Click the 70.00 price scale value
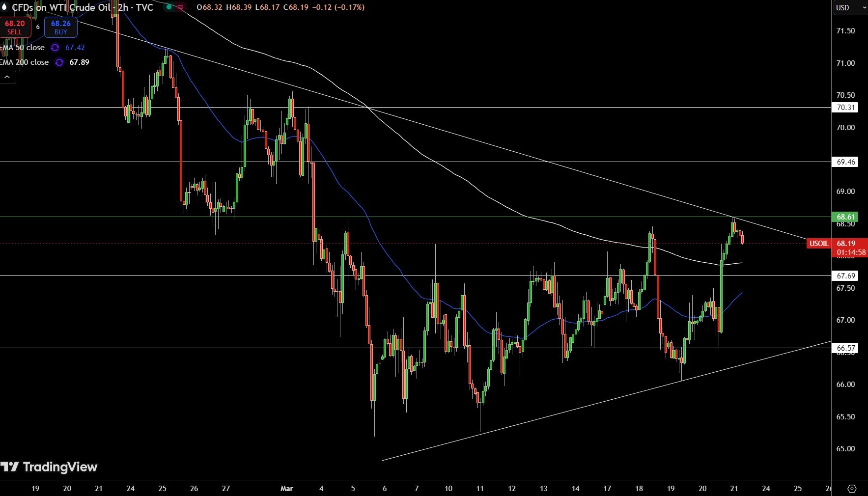The image size is (868, 496). pos(845,128)
